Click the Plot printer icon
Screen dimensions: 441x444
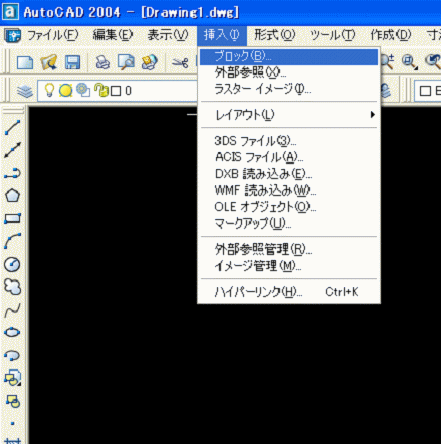103,62
